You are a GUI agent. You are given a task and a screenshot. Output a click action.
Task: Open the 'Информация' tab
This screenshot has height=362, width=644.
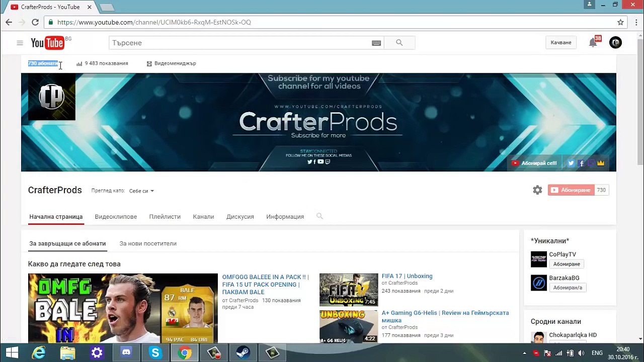285,217
